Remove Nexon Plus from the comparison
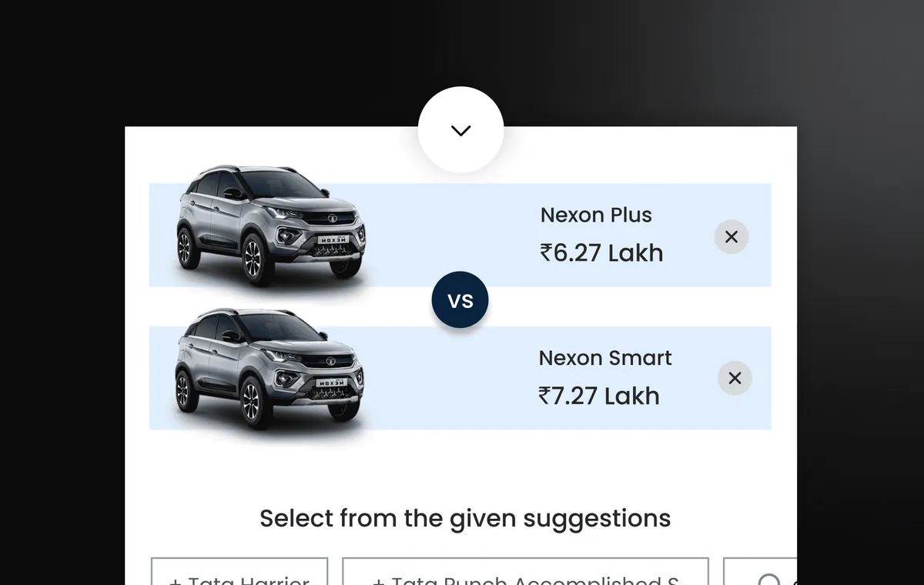Viewport: 924px width, 585px height. [x=731, y=237]
